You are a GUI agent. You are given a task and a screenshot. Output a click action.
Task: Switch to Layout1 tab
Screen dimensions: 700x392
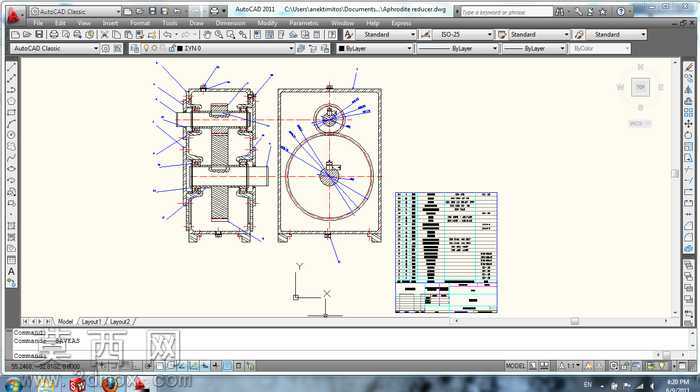(91, 321)
